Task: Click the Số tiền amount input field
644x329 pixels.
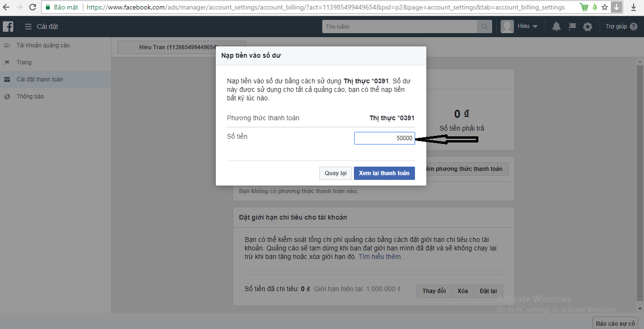Action: (x=385, y=138)
